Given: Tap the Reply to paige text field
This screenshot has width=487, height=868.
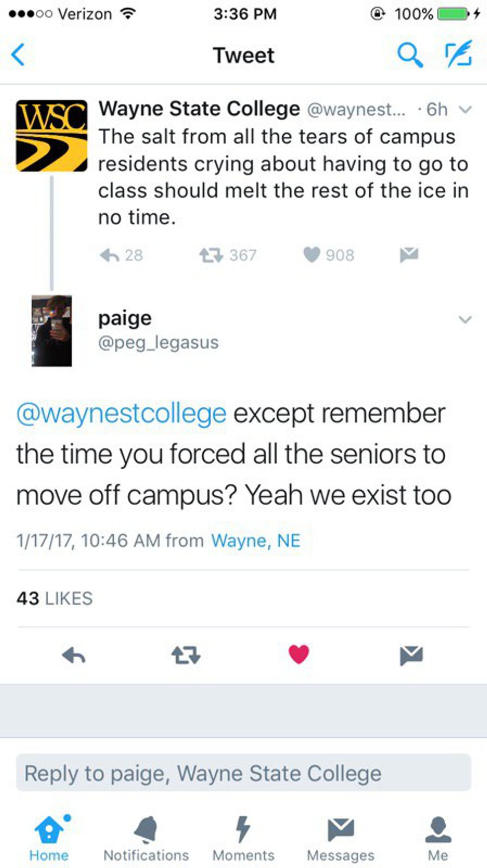Looking at the screenshot, I should click(243, 773).
